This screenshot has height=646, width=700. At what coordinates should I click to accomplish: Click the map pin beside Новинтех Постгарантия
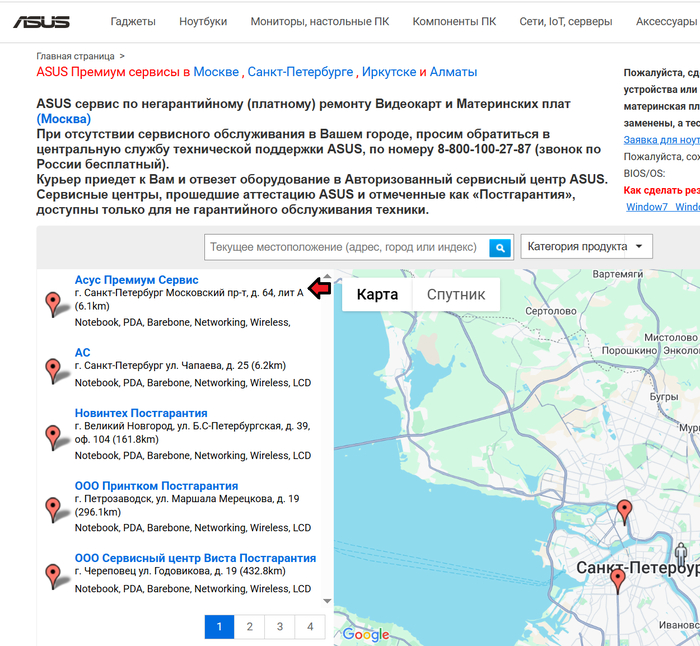[x=54, y=436]
